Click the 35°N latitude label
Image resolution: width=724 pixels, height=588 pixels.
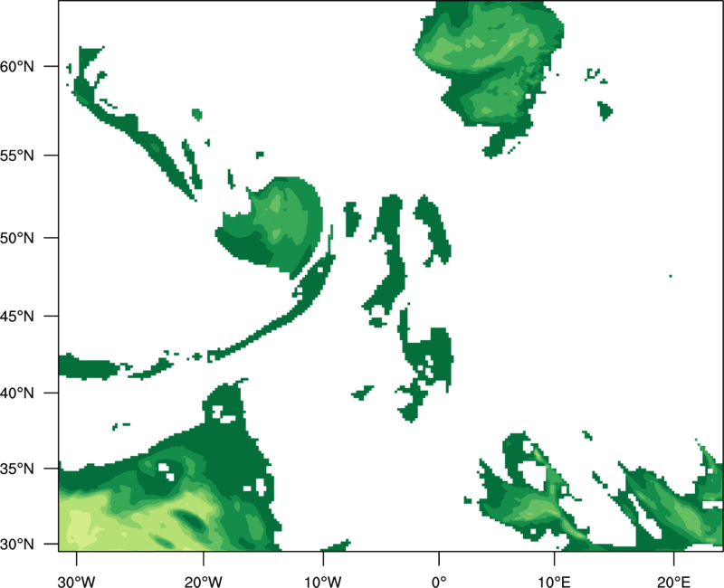click(17, 469)
